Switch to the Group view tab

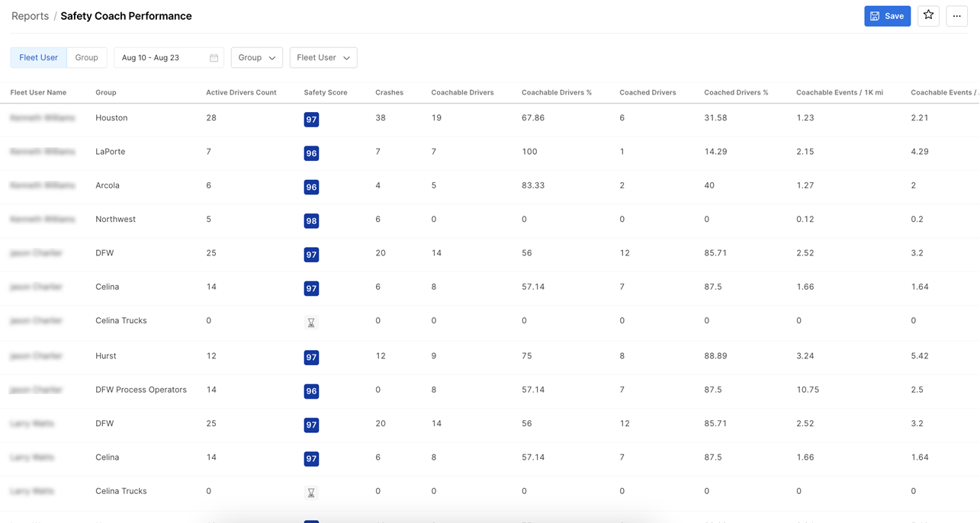(86, 57)
